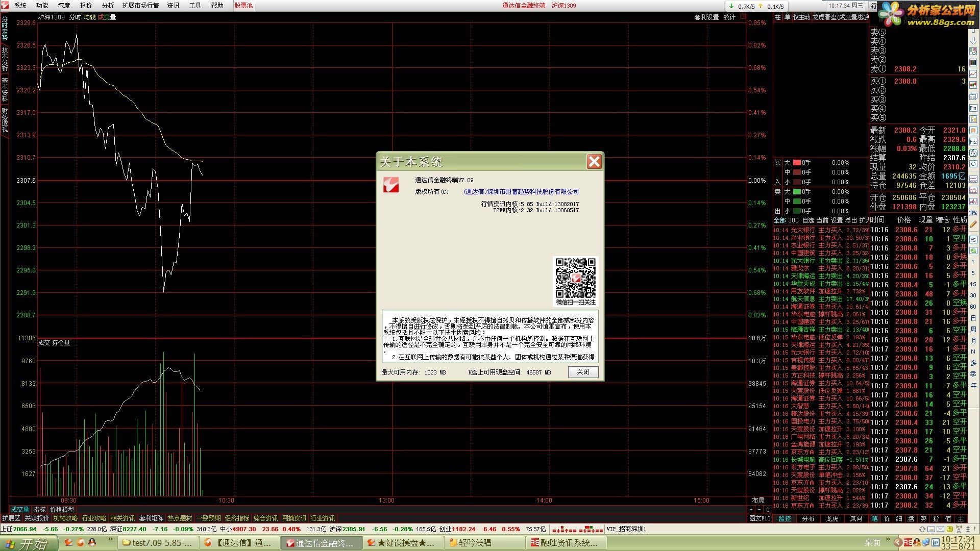
Task: Select the 技术分析 vertical side tab
Action: (5, 59)
